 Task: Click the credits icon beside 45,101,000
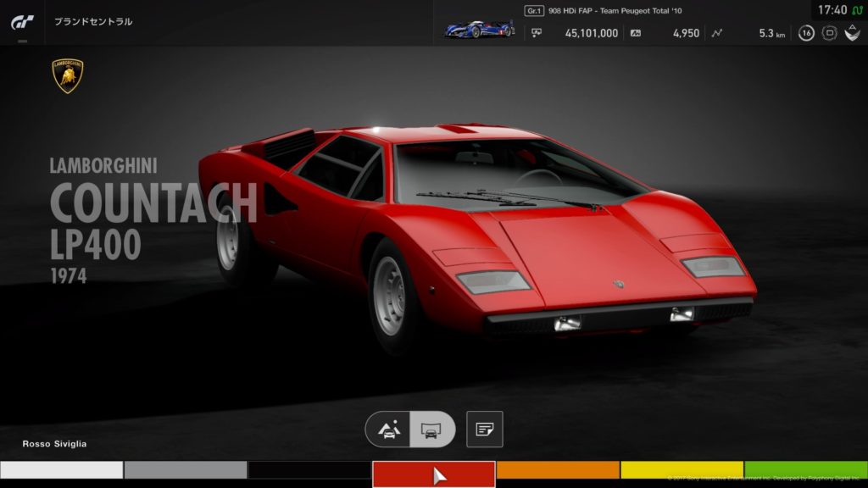click(x=537, y=33)
